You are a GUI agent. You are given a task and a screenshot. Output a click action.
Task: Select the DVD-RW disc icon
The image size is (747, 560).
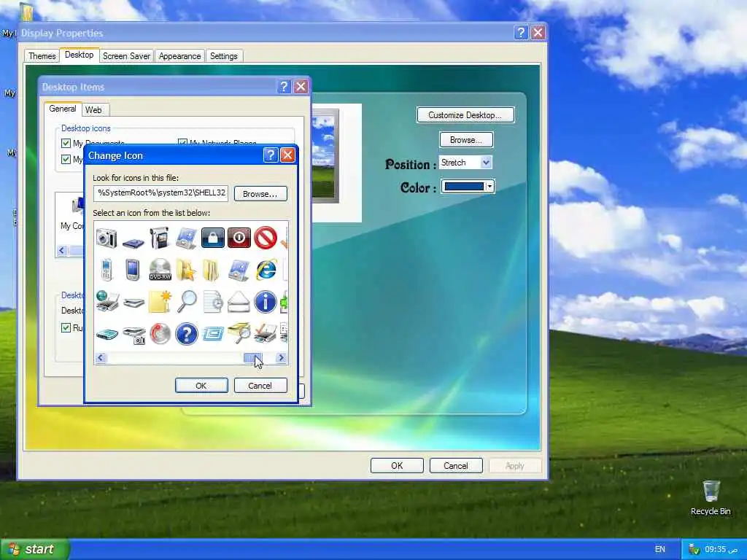160,270
